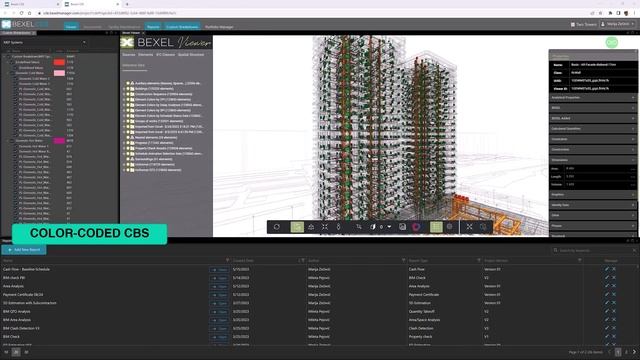Click the magenta swatch for Domestic Hot Water

[x=59, y=140]
